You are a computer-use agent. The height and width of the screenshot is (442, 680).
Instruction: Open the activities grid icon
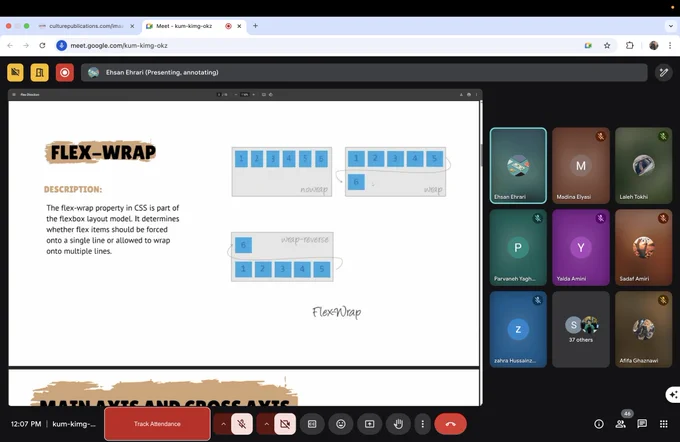(x=664, y=424)
